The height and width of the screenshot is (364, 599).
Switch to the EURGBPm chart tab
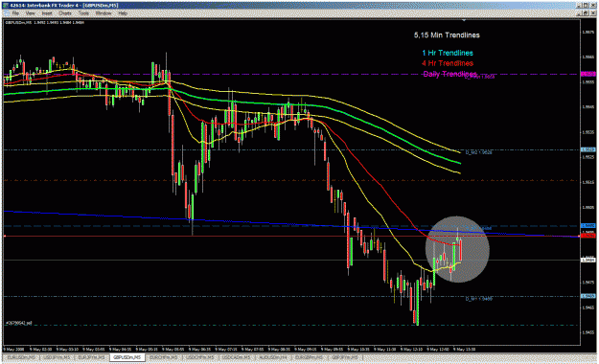point(310,357)
